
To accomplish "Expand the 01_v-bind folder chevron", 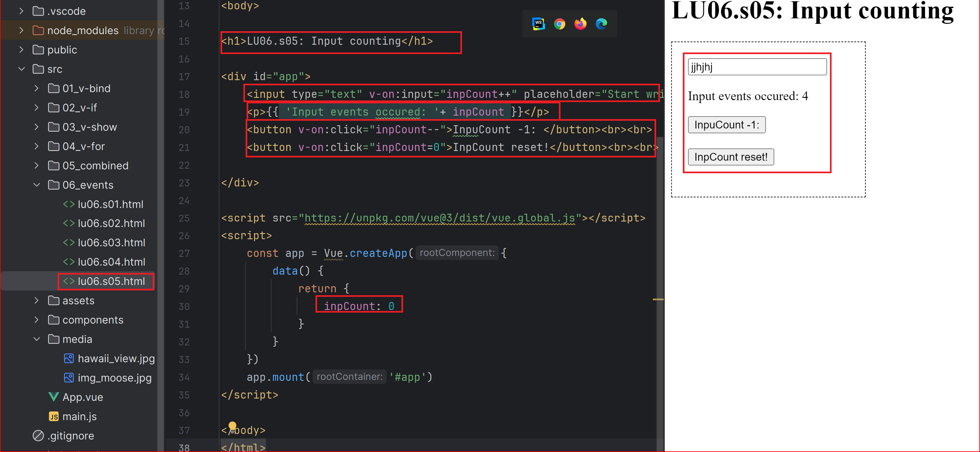I will 36,88.
